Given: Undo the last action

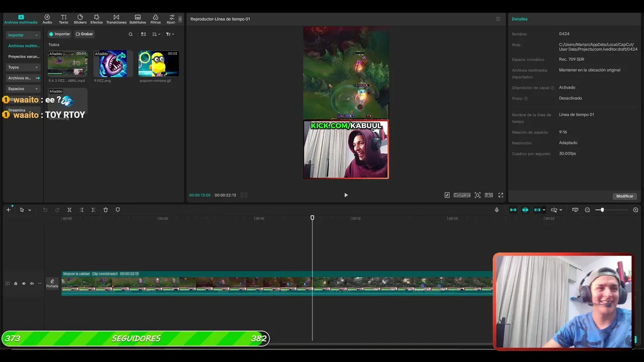Looking at the screenshot, I should 45,210.
